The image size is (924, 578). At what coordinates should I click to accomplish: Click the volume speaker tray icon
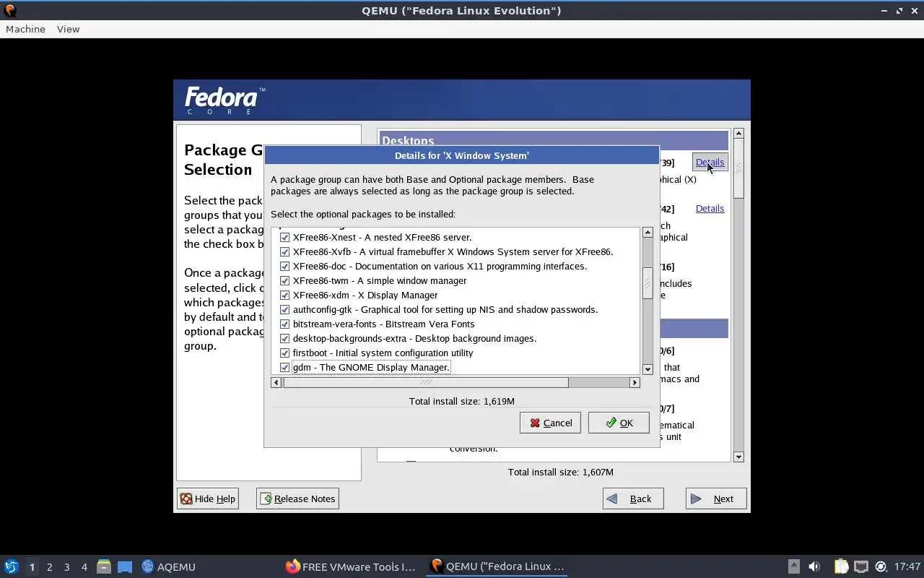[814, 566]
